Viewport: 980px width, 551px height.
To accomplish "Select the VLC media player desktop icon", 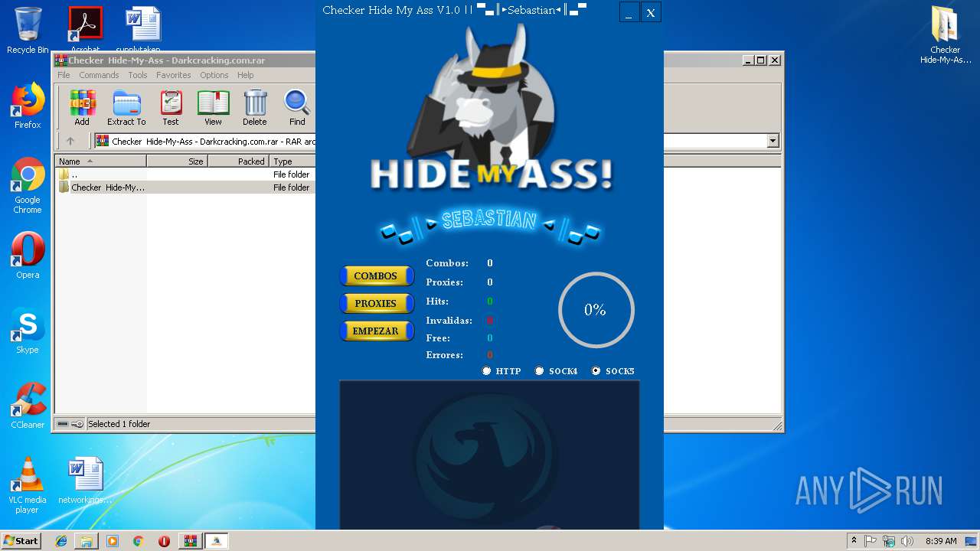I will coord(28,485).
